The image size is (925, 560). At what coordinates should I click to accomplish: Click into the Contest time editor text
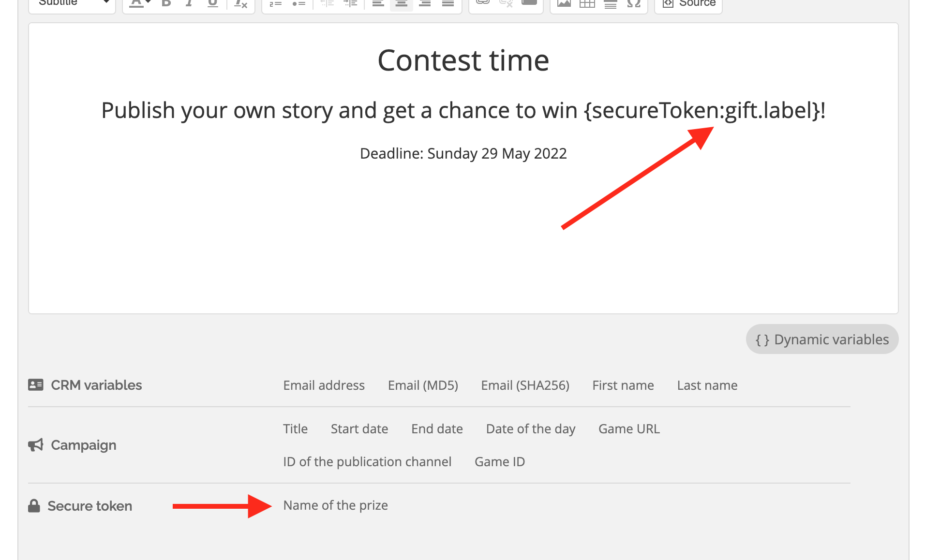[463, 60]
